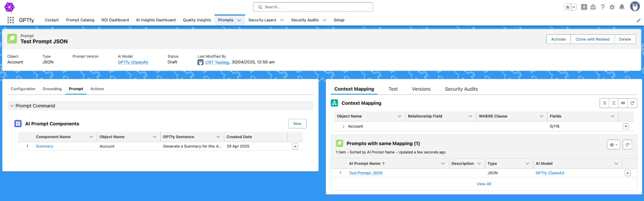
Task: Switch to the Actions tab
Action: click(97, 89)
